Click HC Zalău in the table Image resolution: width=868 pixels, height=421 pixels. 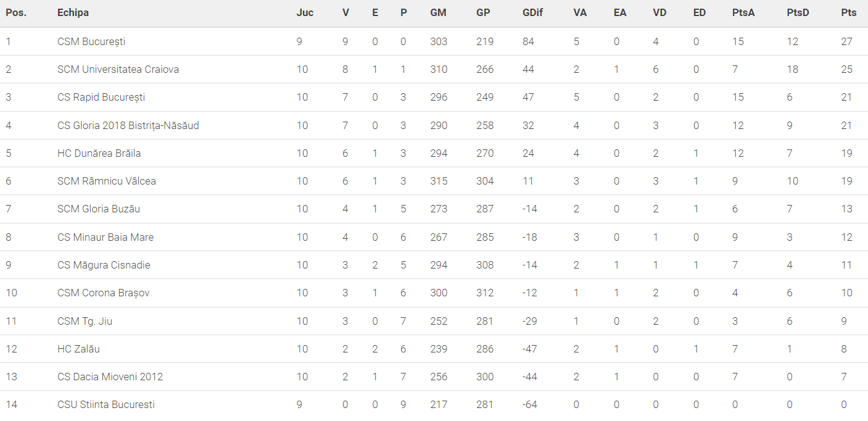point(78,349)
